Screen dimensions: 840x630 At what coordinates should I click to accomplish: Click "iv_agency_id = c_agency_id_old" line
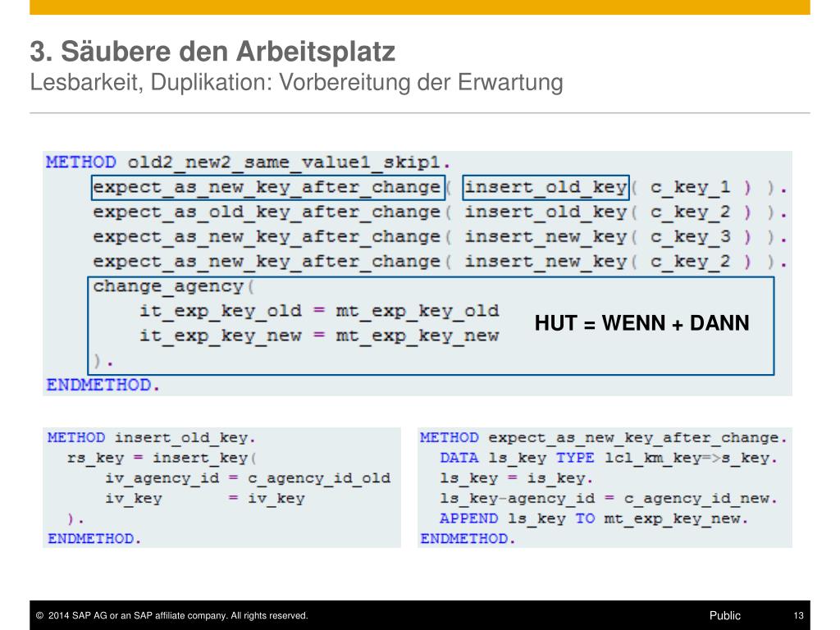(x=248, y=478)
